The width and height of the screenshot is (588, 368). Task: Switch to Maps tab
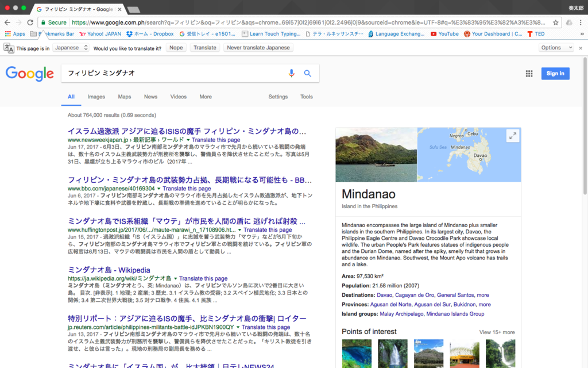click(x=125, y=97)
